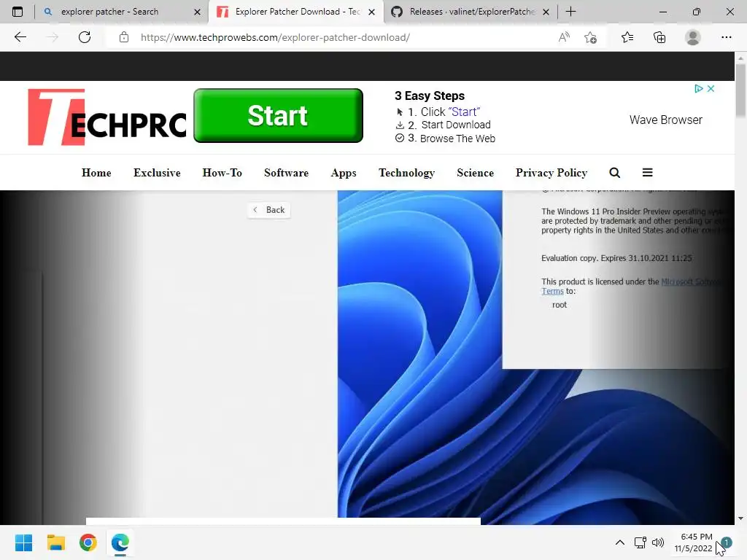The image size is (747, 560).
Task: Add this page to favorites
Action: click(x=591, y=37)
